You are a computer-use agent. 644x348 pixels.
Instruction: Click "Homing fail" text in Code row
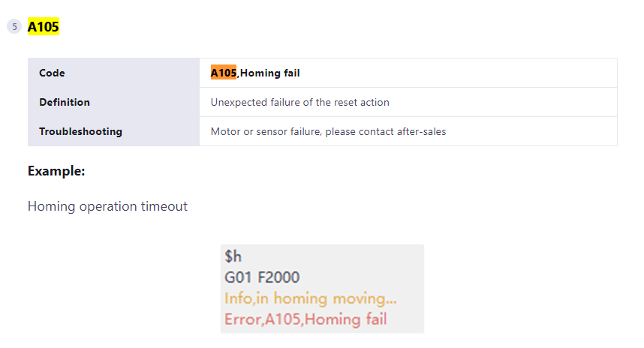coord(269,73)
